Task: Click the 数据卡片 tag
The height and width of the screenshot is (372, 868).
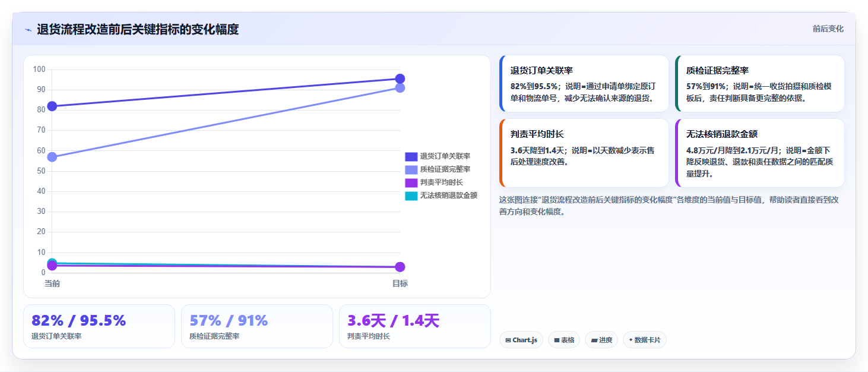Action: [x=645, y=340]
